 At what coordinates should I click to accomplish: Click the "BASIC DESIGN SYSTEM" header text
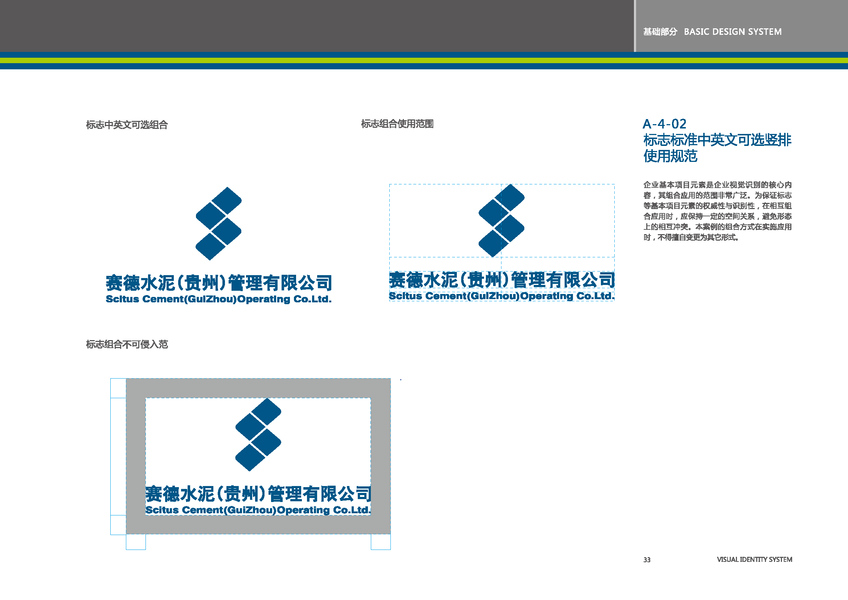(732, 32)
